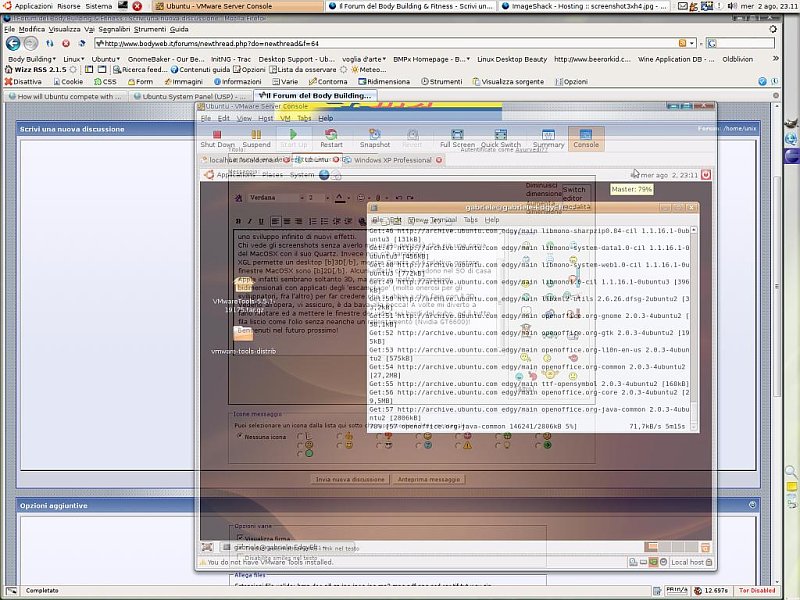This screenshot has height=600, width=800.
Task: Open the BMPx Homepage bookmark dropdown
Action: [x=431, y=59]
